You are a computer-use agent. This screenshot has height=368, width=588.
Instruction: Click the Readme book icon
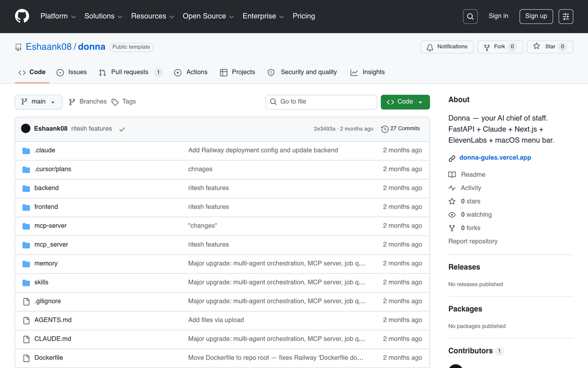pyautogui.click(x=452, y=175)
